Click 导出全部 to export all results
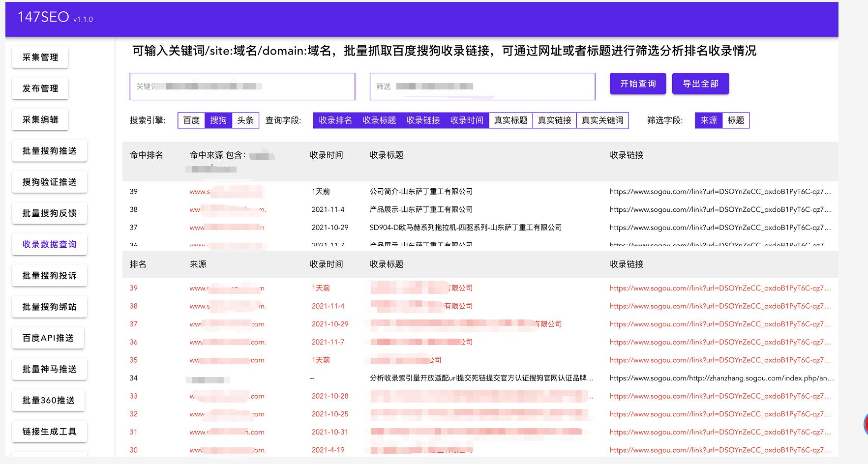Image resolution: width=868 pixels, height=464 pixels. point(700,84)
